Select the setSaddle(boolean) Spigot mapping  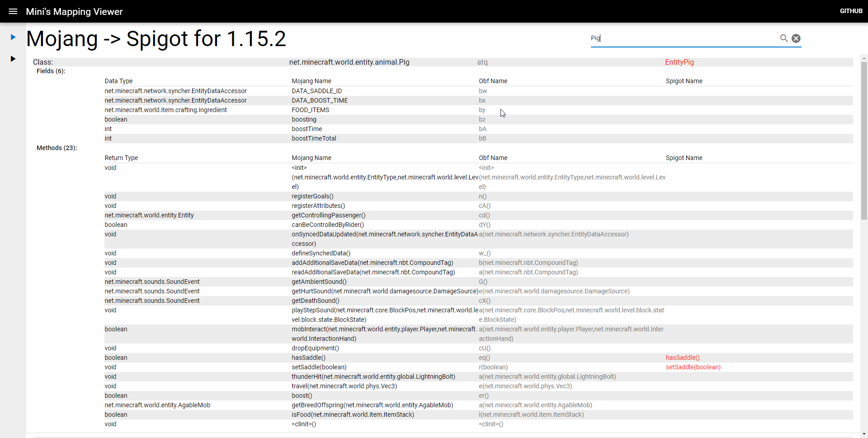pyautogui.click(x=693, y=367)
